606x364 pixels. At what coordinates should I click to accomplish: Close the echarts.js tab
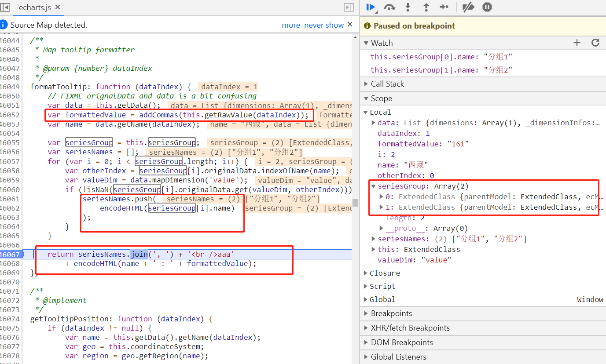(58, 7)
